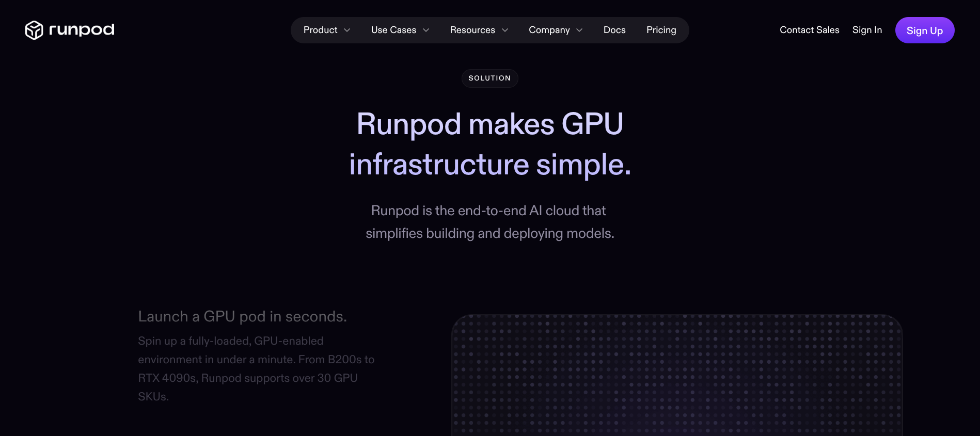Image resolution: width=980 pixels, height=436 pixels.
Task: Open the Resources menu label
Action: pyautogui.click(x=472, y=30)
